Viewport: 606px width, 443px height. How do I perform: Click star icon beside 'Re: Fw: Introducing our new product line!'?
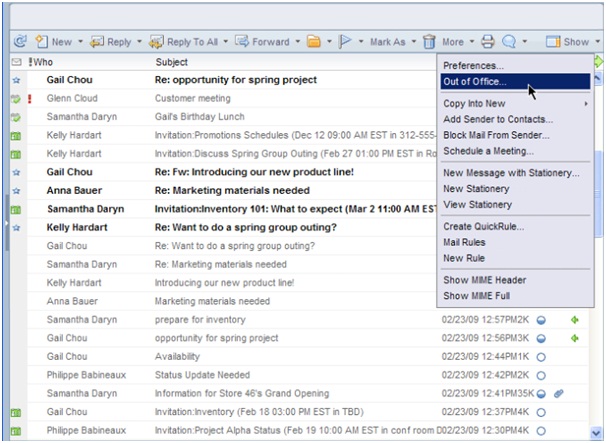[16, 172]
